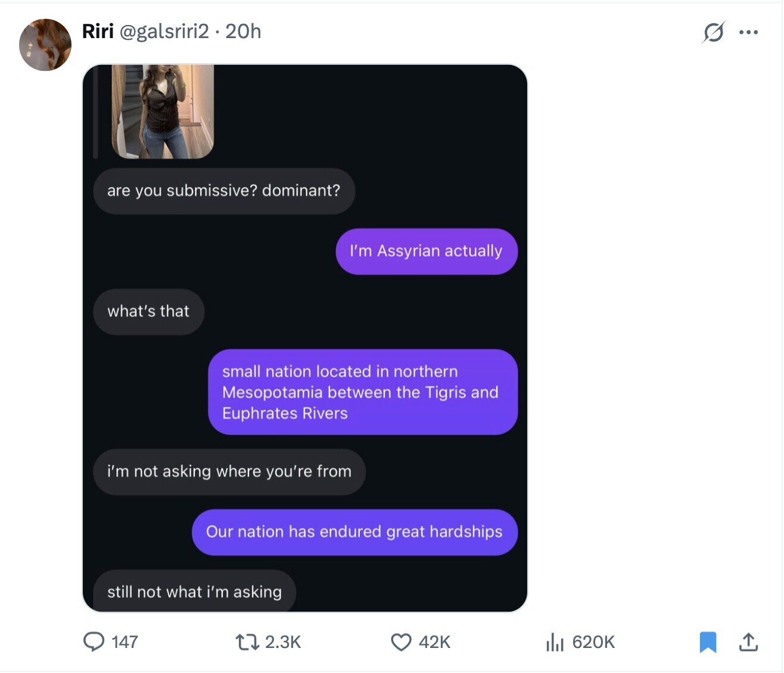Screen dimensions: 784x673
Task: Open tweet permalink via 20h timestamp
Action: click(243, 32)
